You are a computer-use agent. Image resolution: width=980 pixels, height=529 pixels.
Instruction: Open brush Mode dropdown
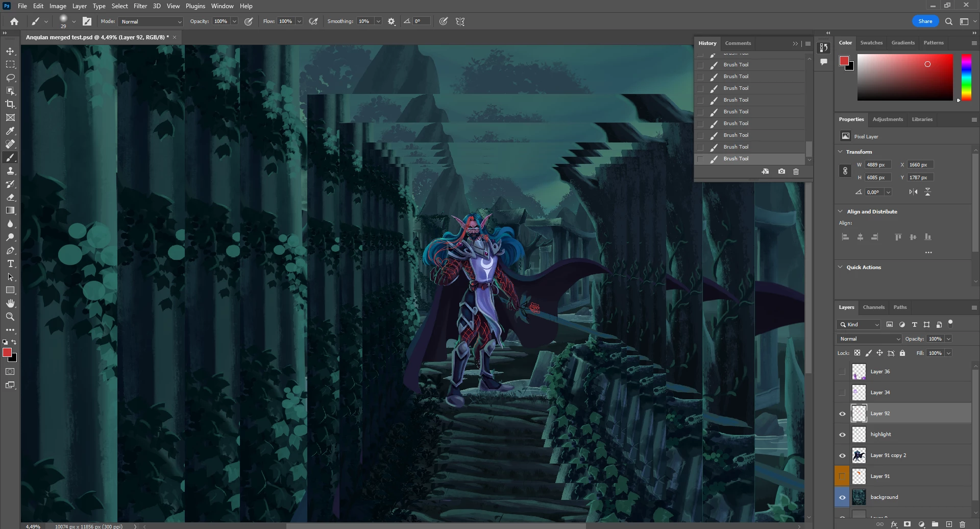(x=151, y=21)
